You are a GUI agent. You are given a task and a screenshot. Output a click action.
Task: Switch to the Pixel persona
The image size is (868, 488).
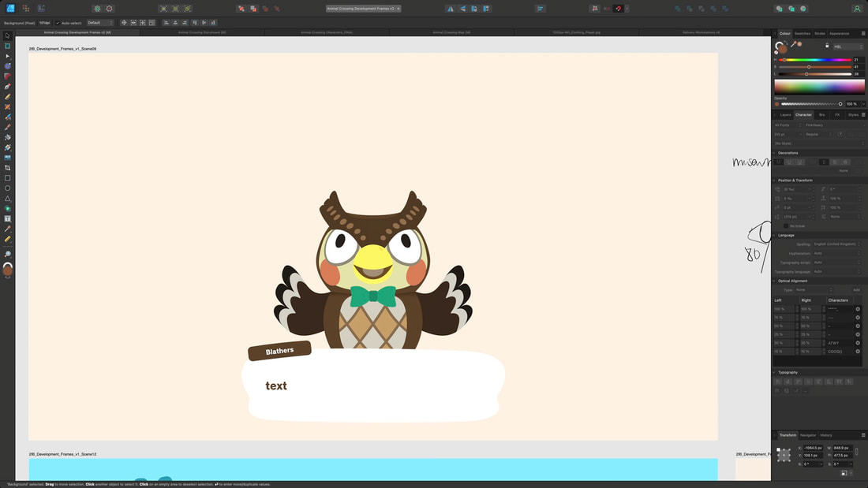pyautogui.click(x=26, y=9)
